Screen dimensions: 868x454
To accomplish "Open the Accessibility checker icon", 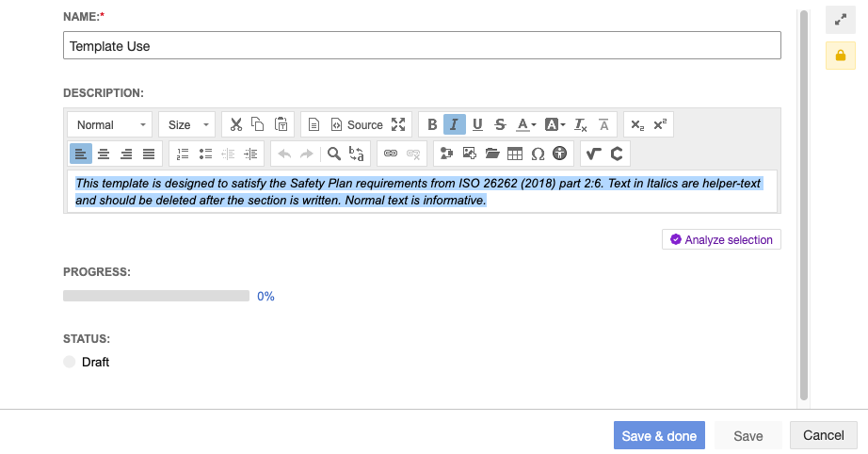I will pyautogui.click(x=559, y=154).
